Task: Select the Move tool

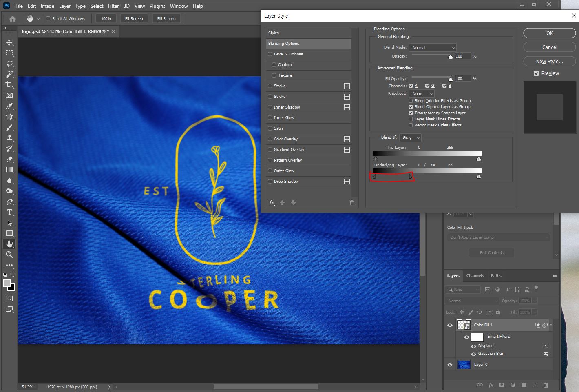Action: [x=9, y=42]
